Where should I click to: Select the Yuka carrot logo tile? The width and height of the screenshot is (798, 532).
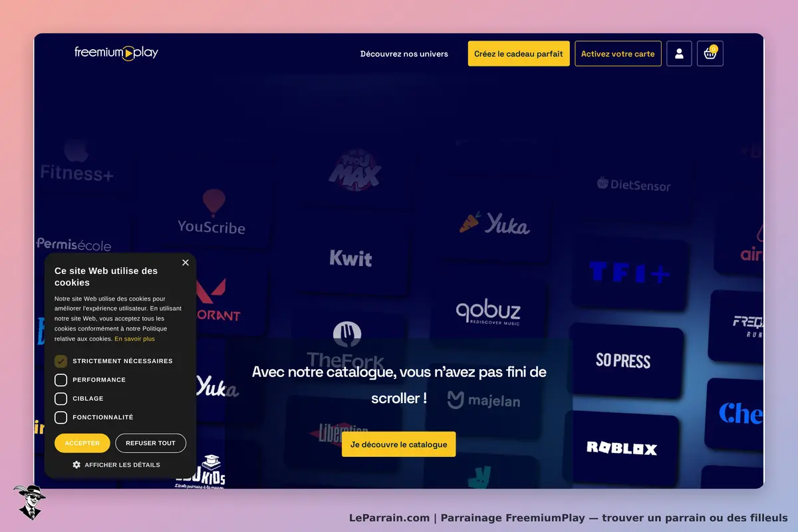pos(494,223)
